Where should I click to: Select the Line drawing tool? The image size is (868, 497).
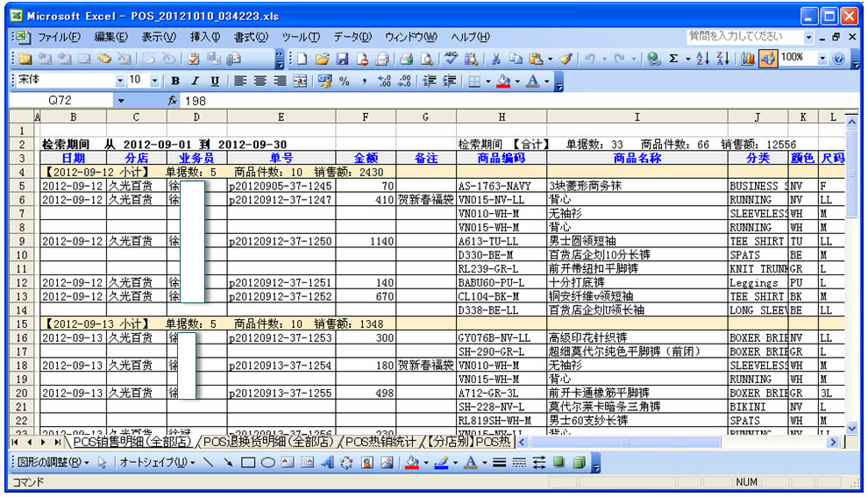pos(208,463)
